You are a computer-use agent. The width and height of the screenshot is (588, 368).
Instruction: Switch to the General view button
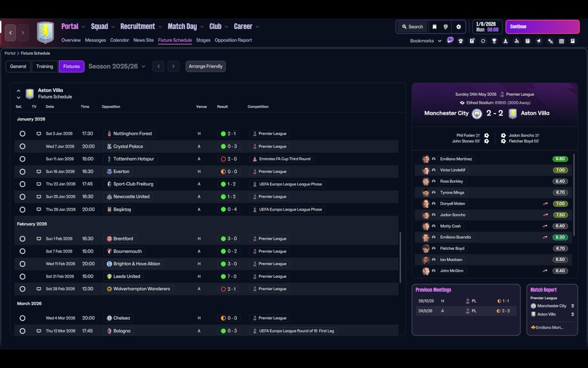(18, 66)
